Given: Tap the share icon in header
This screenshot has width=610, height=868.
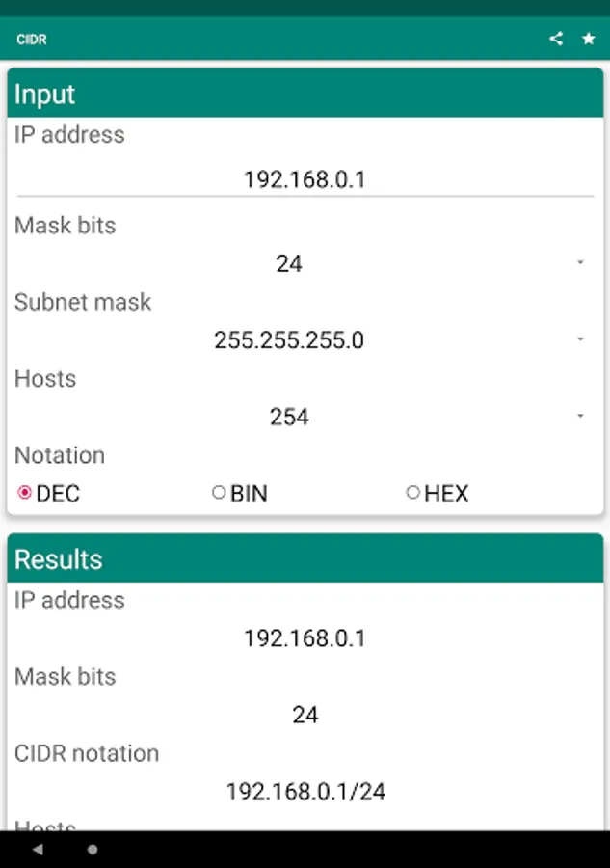Looking at the screenshot, I should [556, 39].
